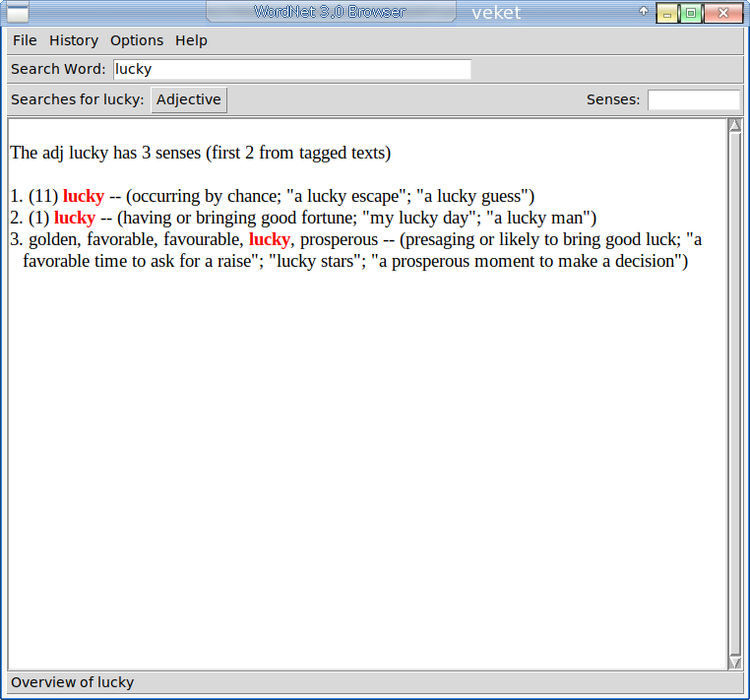750x700 pixels.
Task: Open the Adjective searches button
Action: 189,99
